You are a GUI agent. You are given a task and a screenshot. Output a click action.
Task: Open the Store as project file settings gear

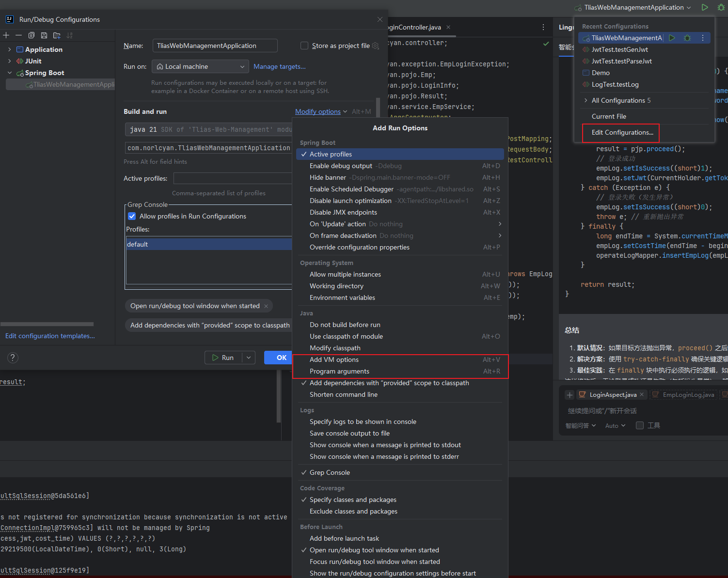(x=375, y=46)
